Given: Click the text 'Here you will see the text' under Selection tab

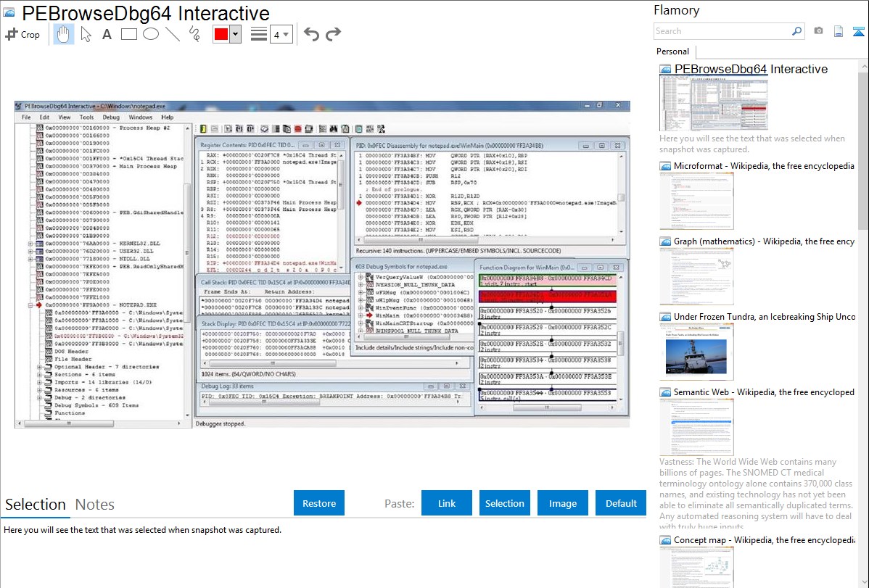Looking at the screenshot, I should [x=142, y=530].
